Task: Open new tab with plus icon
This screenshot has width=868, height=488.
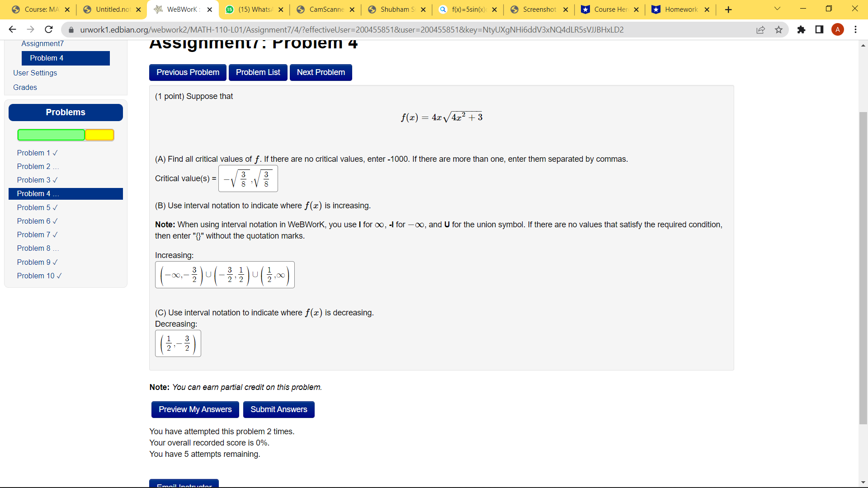Action: point(728,9)
